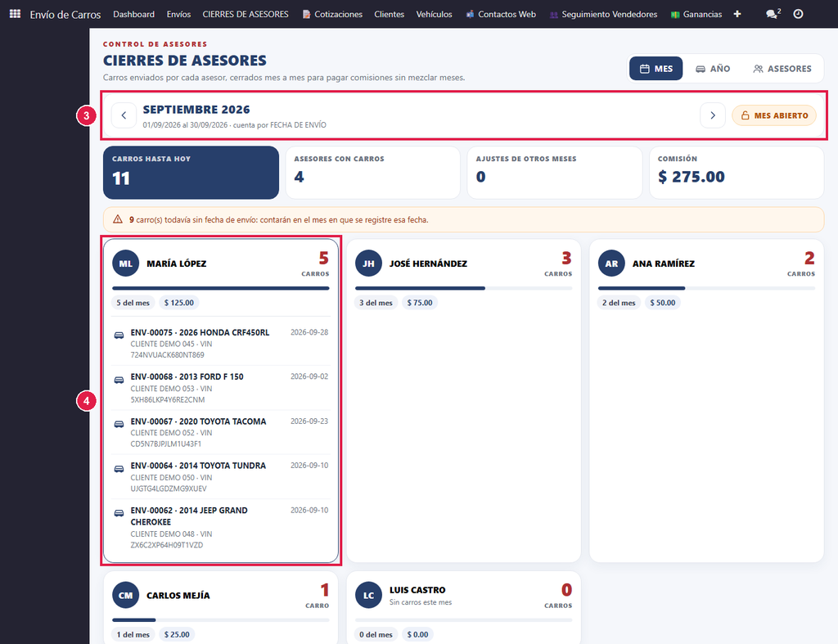The height and width of the screenshot is (644, 838).
Task: Click the ENV-00067 2020 TOYOTA TACOMA entry
Action: point(221,432)
